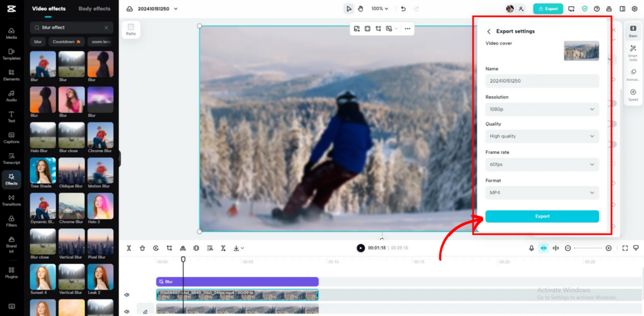Click the Ratio button
This screenshot has height=316, width=644.
[x=131, y=29]
